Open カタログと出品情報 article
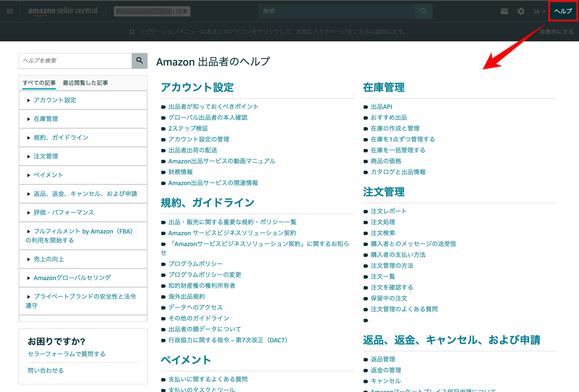 click(x=398, y=172)
